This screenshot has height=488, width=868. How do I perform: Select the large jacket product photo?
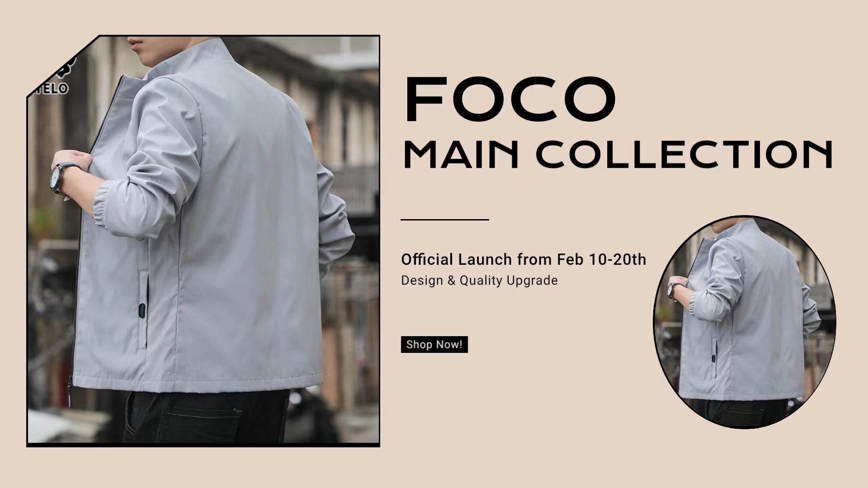click(x=203, y=241)
